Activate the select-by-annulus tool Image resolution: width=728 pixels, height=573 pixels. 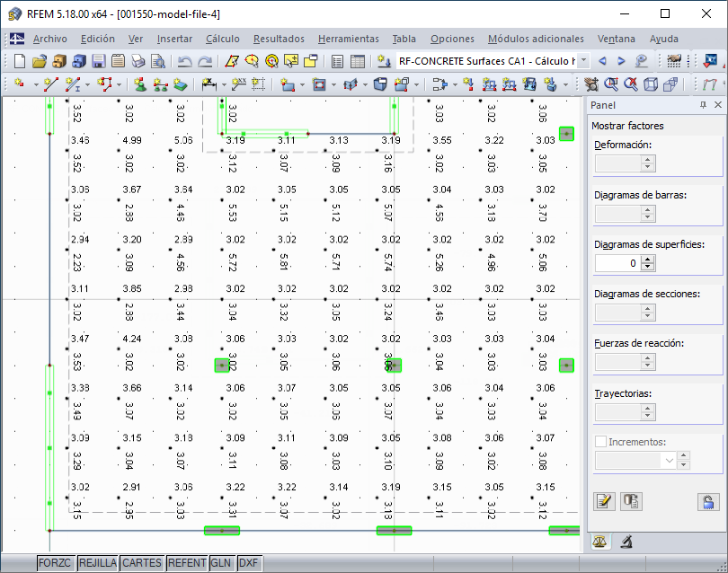click(271, 61)
